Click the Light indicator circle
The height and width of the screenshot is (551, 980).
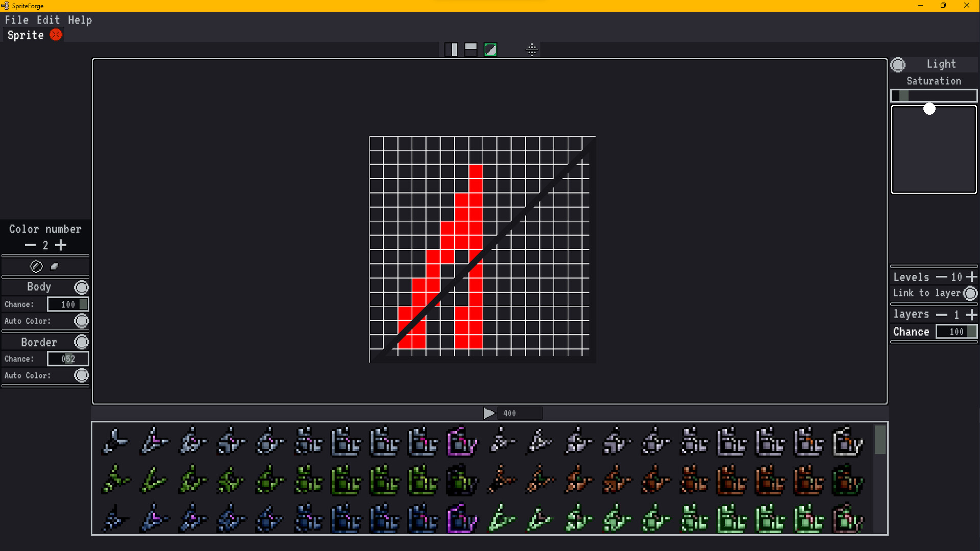(898, 64)
